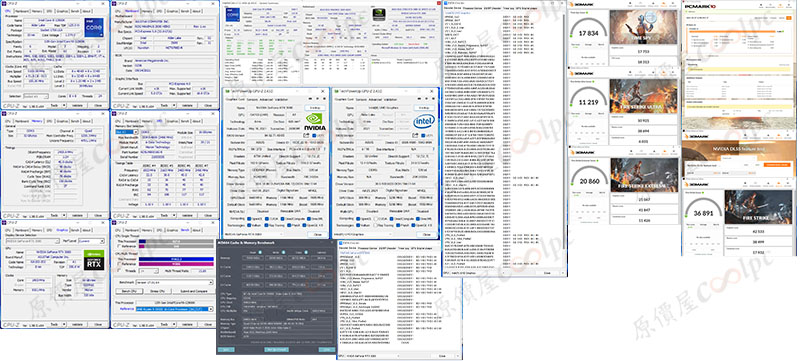
Task: Enable the multi-thread Reference checkbox in CPU-Z Bench
Action: coord(119,264)
